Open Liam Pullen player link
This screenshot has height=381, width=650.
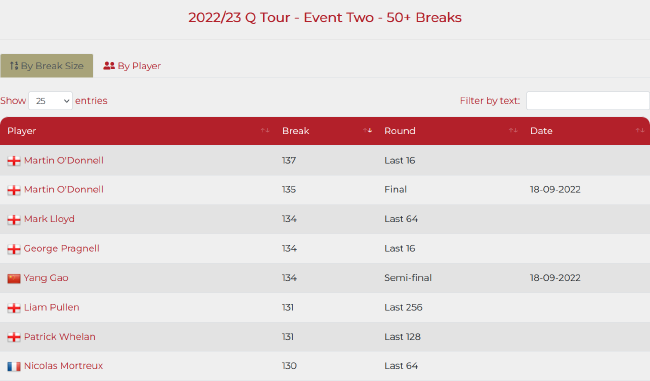click(x=52, y=307)
